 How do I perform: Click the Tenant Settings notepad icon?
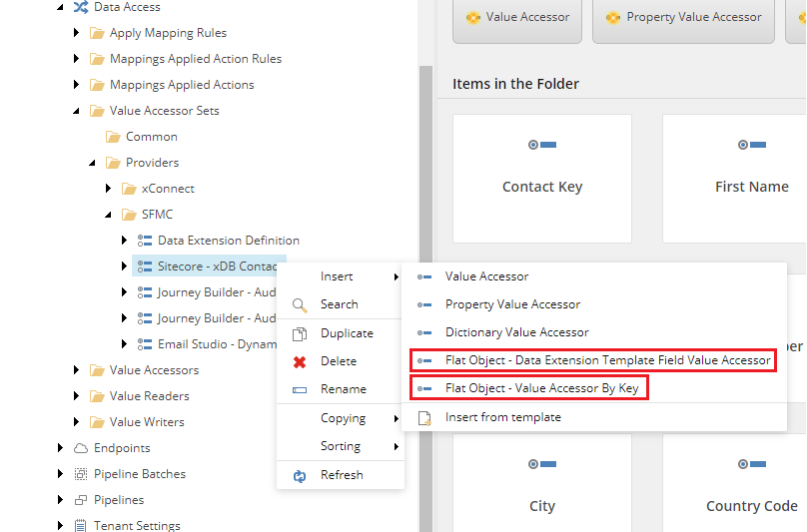(x=81, y=525)
